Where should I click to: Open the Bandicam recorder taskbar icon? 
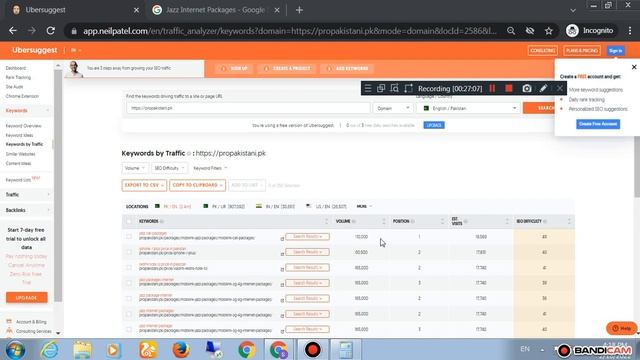pos(312,350)
